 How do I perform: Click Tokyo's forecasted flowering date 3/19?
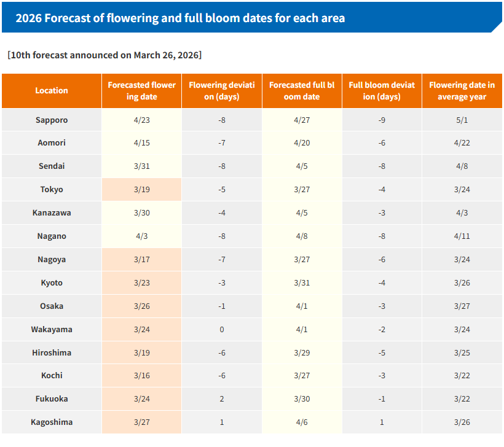coord(141,190)
